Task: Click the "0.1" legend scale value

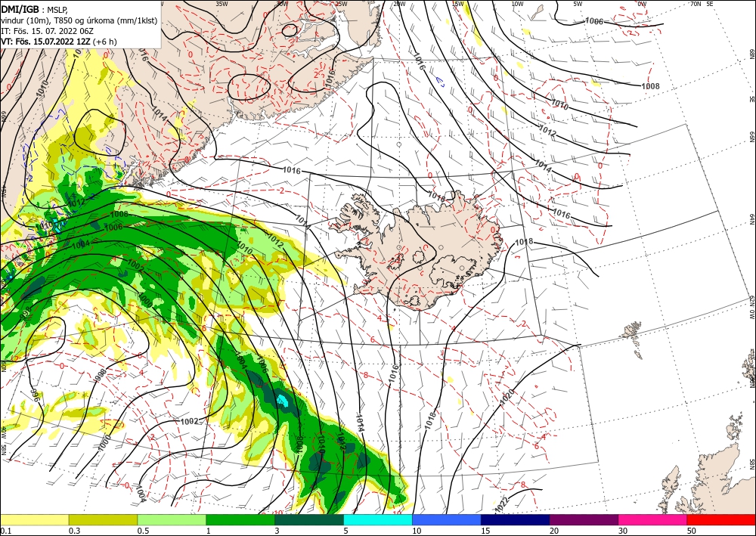Action: coord(5,531)
